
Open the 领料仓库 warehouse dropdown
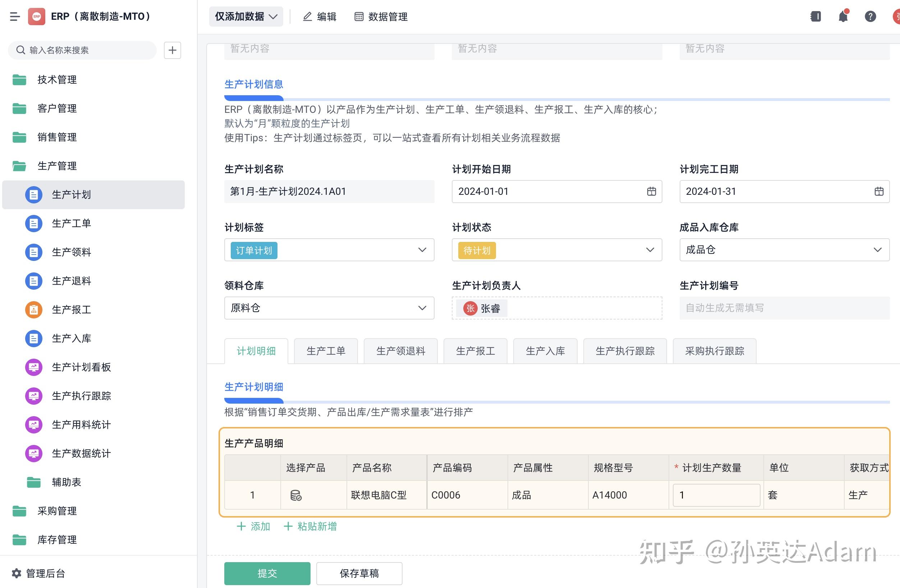coord(422,308)
